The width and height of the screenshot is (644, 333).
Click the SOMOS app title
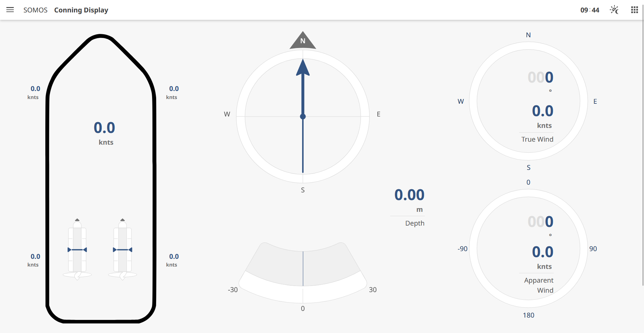tap(35, 10)
